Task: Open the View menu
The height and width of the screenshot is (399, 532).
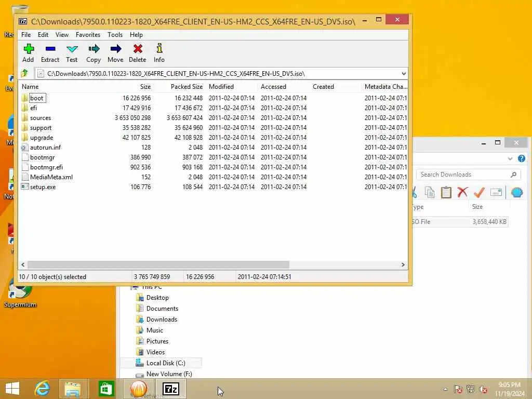Action: [x=62, y=35]
